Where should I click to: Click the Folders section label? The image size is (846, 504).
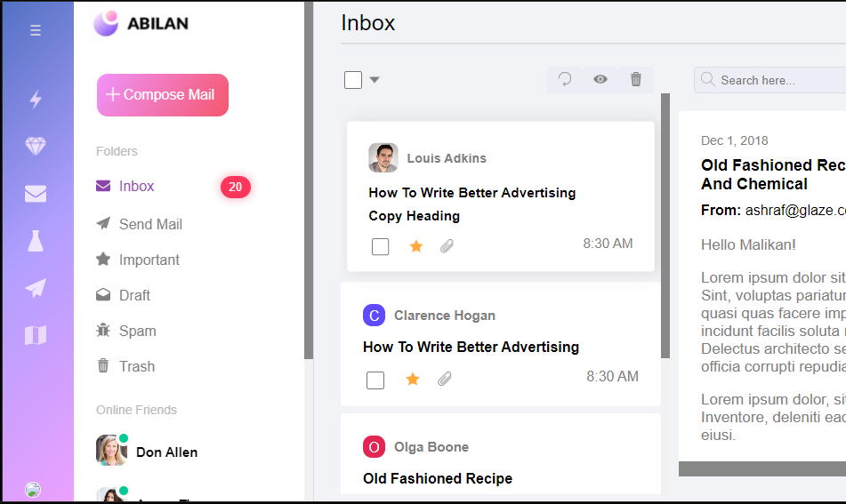coord(117,151)
